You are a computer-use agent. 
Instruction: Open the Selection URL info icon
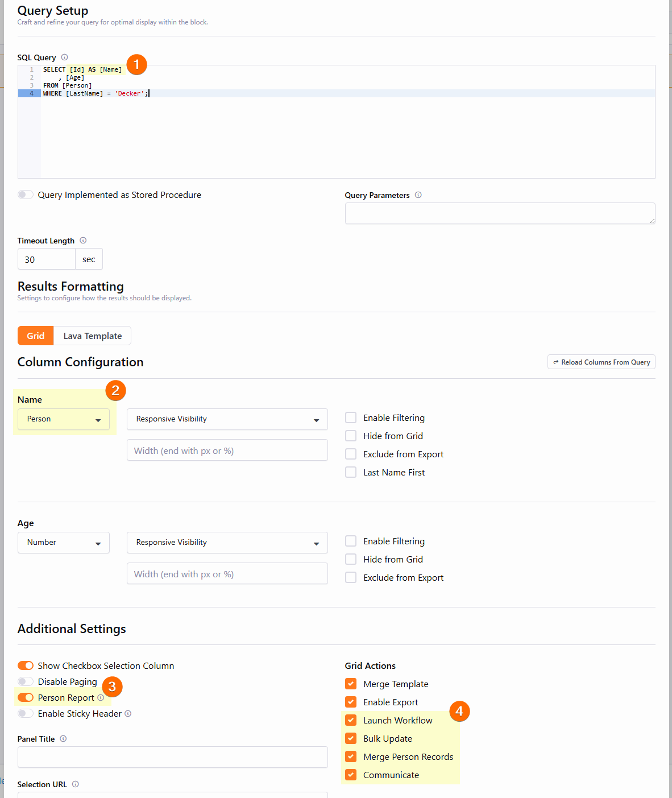pyautogui.click(x=76, y=784)
